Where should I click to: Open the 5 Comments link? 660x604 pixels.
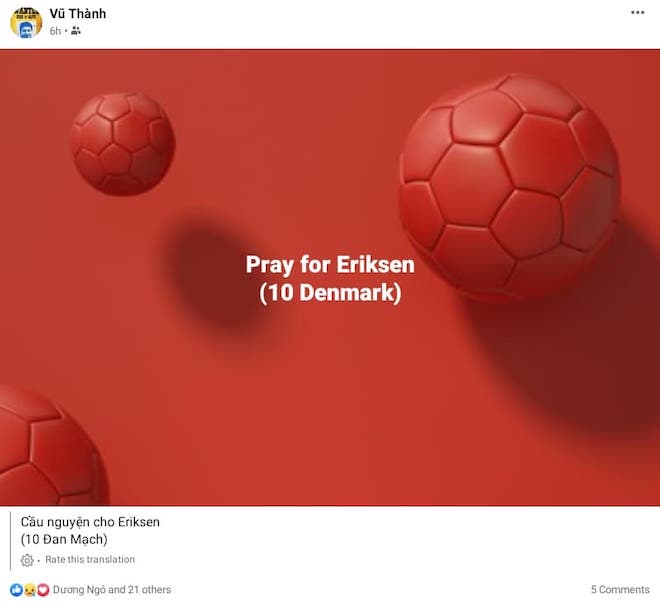(620, 590)
